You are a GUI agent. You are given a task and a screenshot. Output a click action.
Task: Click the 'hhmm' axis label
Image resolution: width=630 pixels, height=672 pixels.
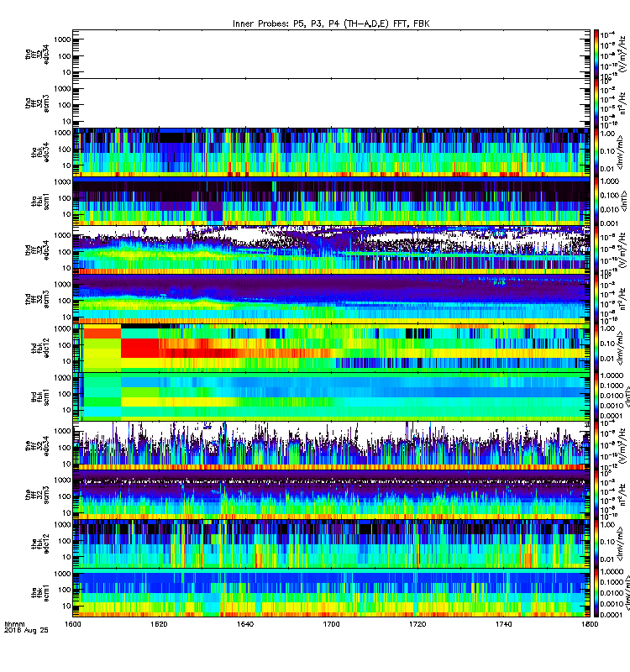(x=14, y=624)
